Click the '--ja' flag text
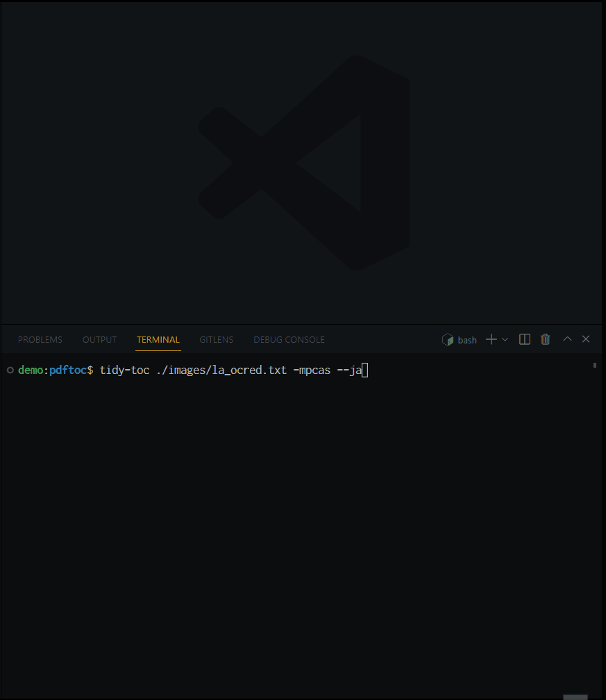Image resolution: width=606 pixels, height=700 pixels. (349, 370)
